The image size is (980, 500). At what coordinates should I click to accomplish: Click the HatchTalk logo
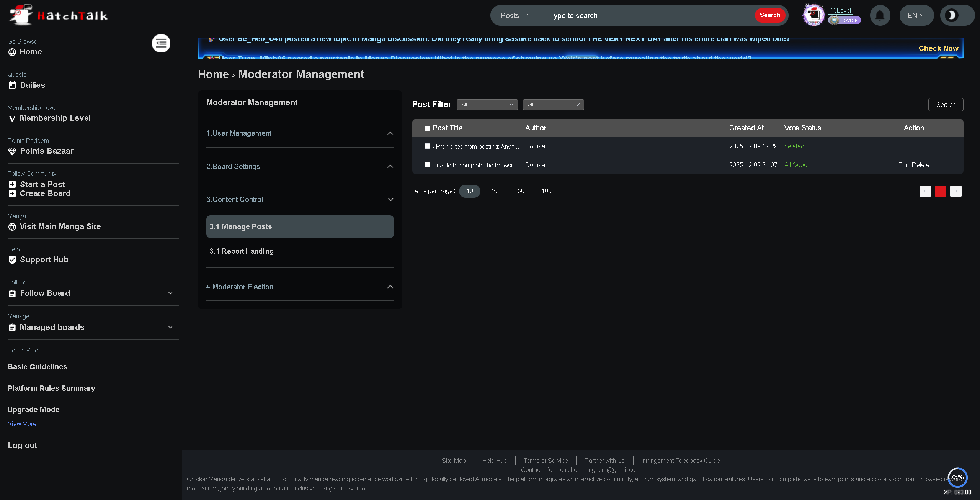point(59,15)
